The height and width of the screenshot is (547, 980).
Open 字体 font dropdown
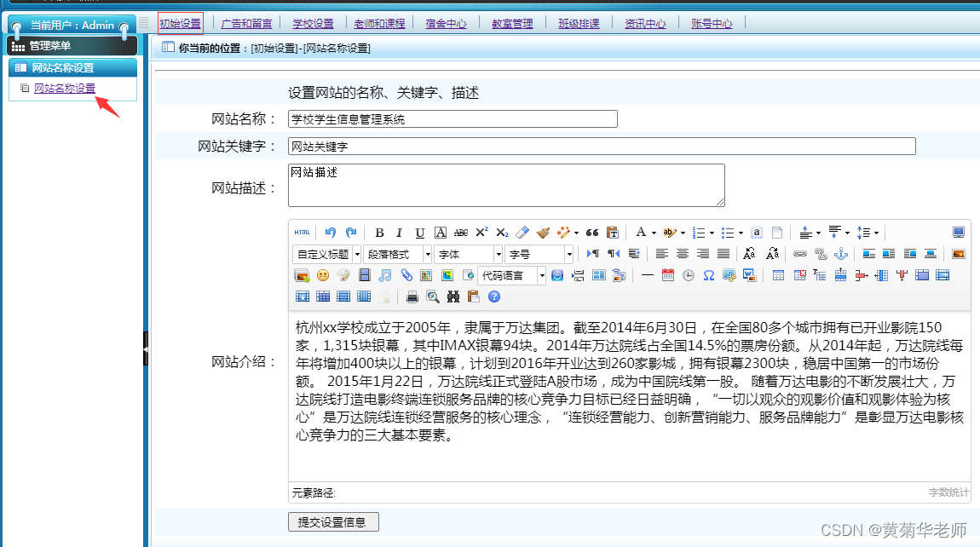[x=468, y=255]
